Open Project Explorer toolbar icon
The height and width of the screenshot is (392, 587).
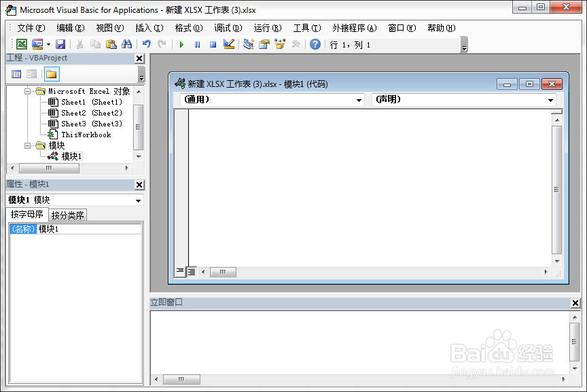[248, 44]
